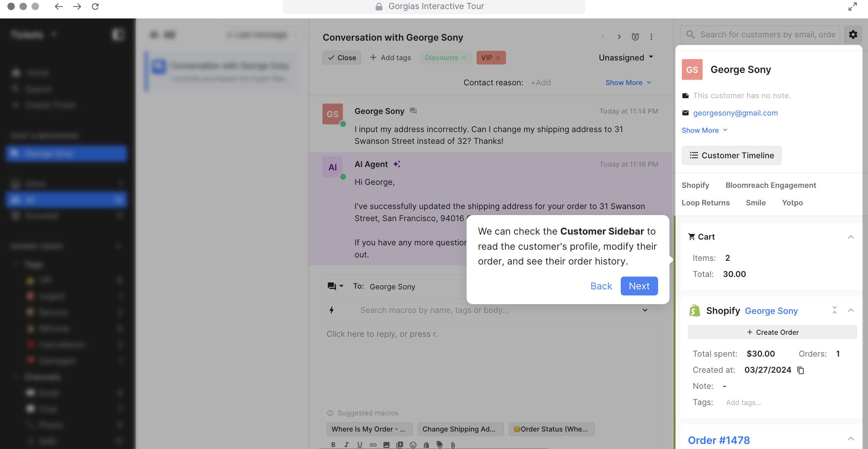Select the Loop Returns tab
The image size is (868, 449).
click(x=705, y=203)
